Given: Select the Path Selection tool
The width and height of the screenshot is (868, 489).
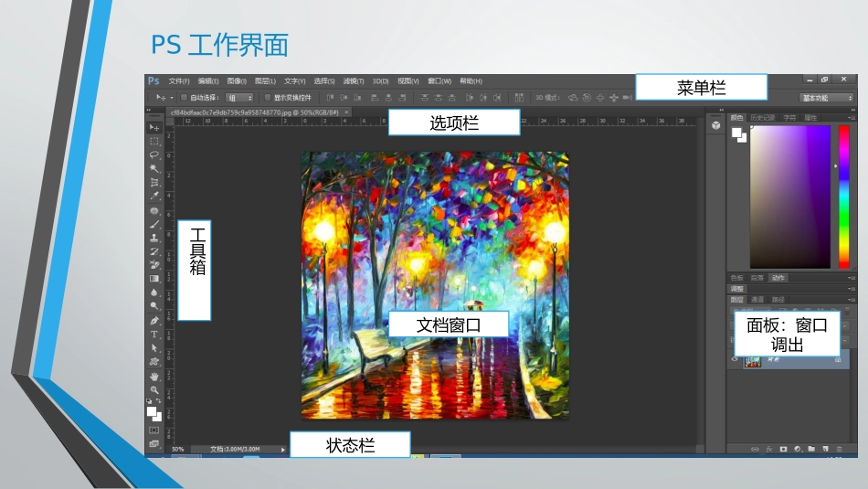Looking at the screenshot, I should pyautogui.click(x=154, y=347).
